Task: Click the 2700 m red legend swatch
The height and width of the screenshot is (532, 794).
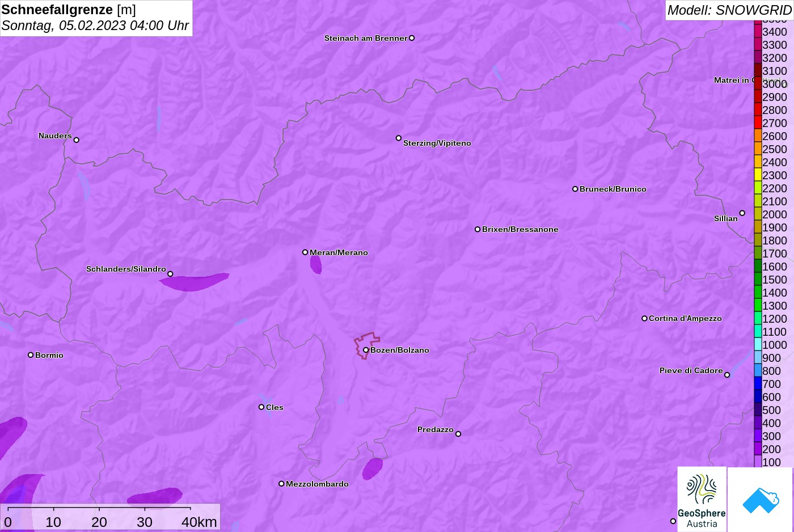Action: point(758,123)
